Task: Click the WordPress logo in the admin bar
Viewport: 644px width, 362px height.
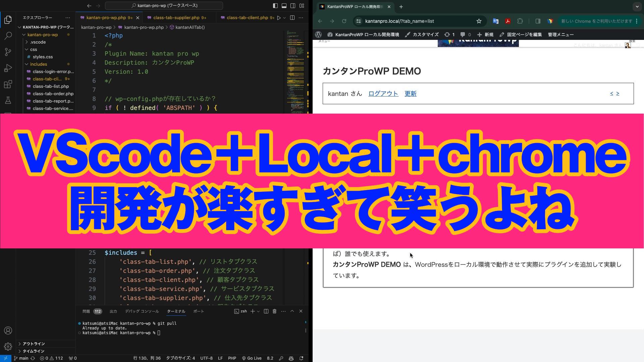Action: tap(318, 35)
